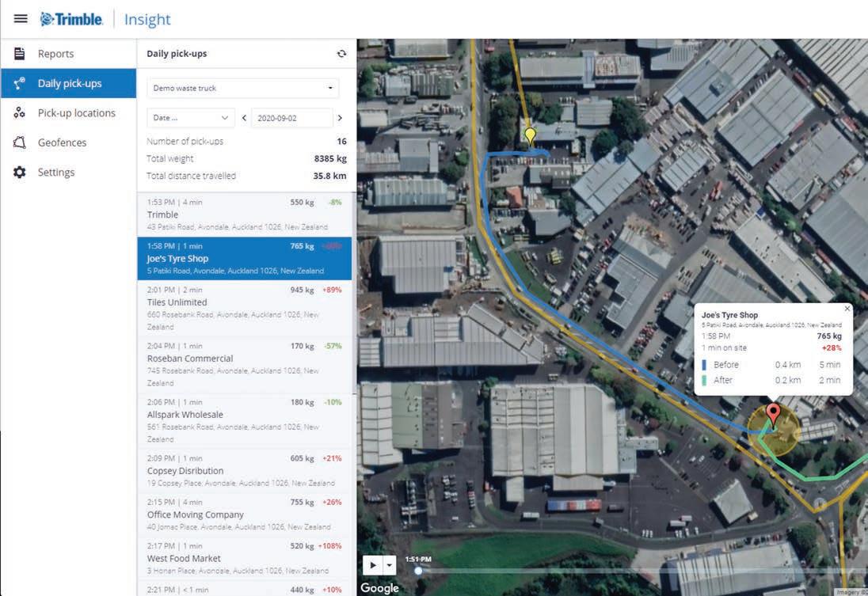This screenshot has width=868, height=596.
Task: Play the route timeline
Action: click(x=372, y=565)
